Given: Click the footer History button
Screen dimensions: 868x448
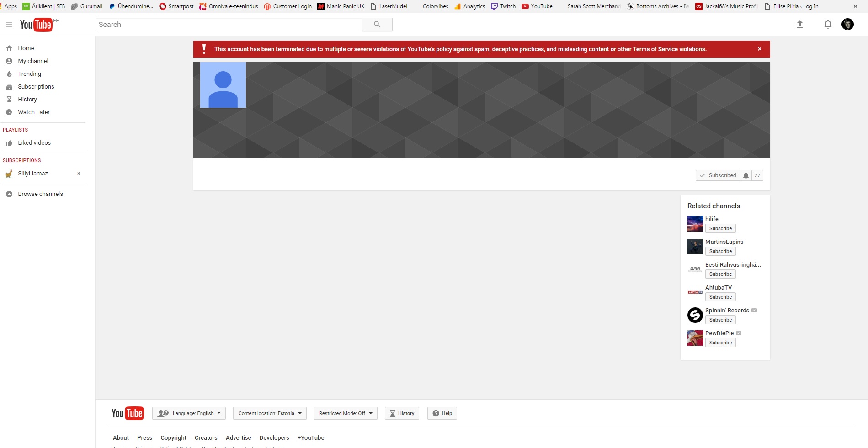Looking at the screenshot, I should click(402, 413).
